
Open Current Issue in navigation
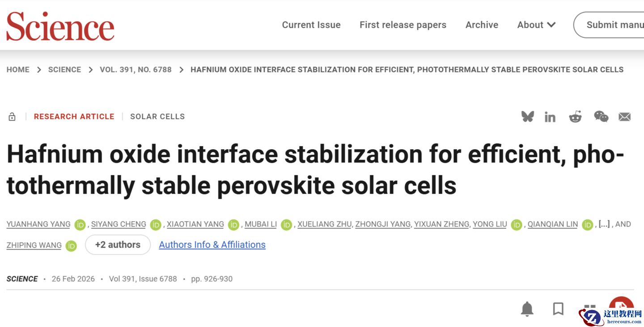click(x=311, y=25)
